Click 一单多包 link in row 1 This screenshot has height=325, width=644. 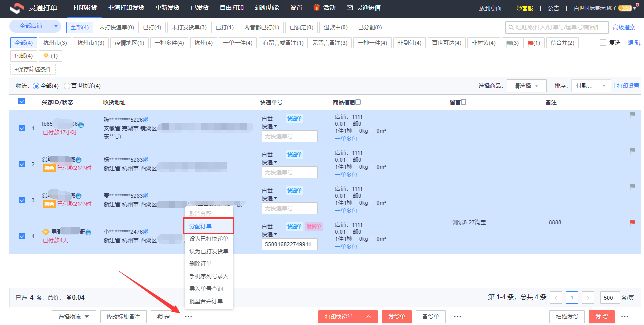point(346,139)
